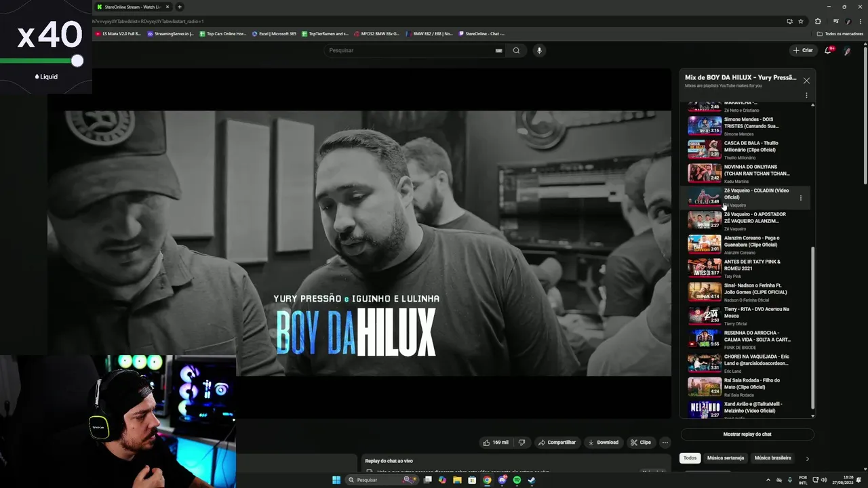Like the video with 169 mil likes

pos(496,443)
